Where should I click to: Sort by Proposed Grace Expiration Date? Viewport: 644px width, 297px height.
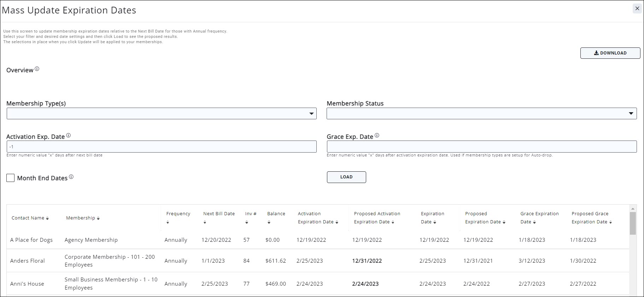(610, 222)
